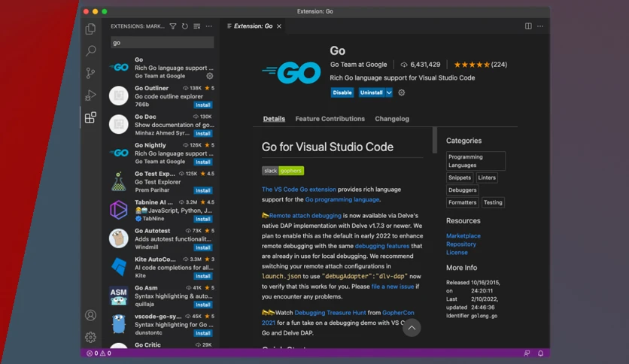Select the Snippets category tag

460,177
